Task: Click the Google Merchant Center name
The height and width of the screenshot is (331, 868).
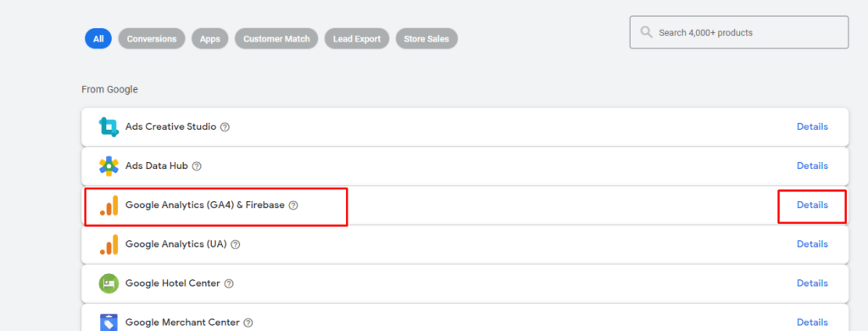Action: 183,323
